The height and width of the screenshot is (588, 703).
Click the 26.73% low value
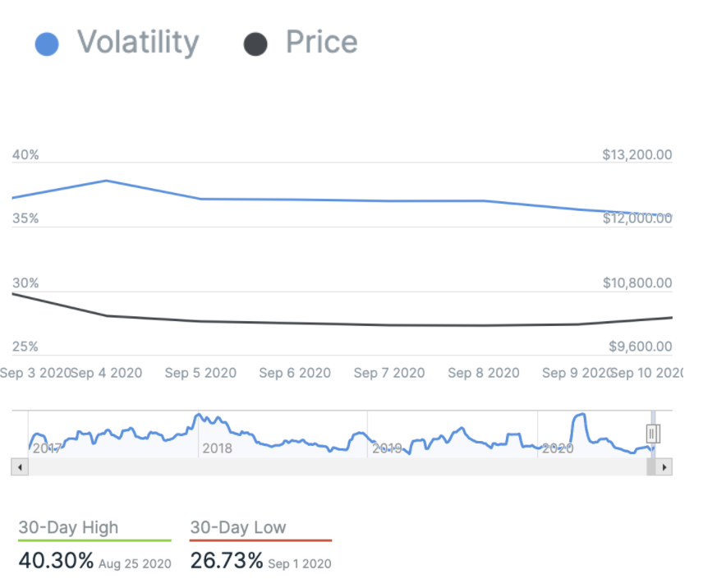coord(227,562)
